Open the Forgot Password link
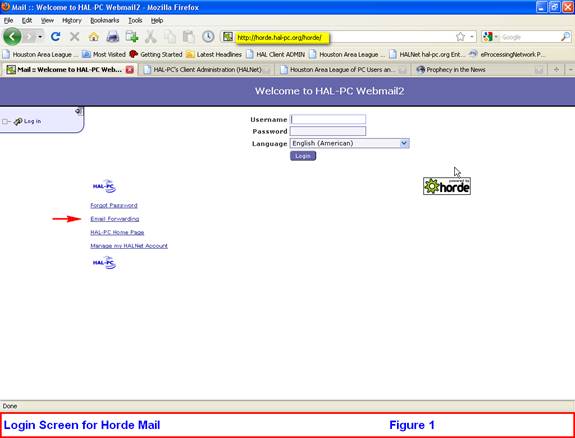The height and width of the screenshot is (438, 575). pyautogui.click(x=114, y=205)
